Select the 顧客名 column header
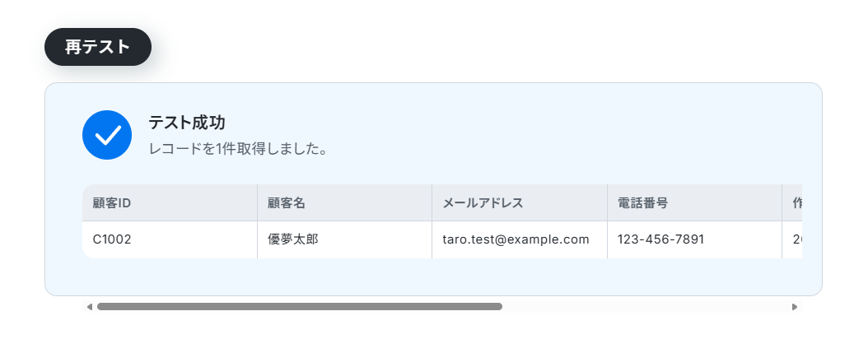The image size is (868, 353). (x=345, y=203)
